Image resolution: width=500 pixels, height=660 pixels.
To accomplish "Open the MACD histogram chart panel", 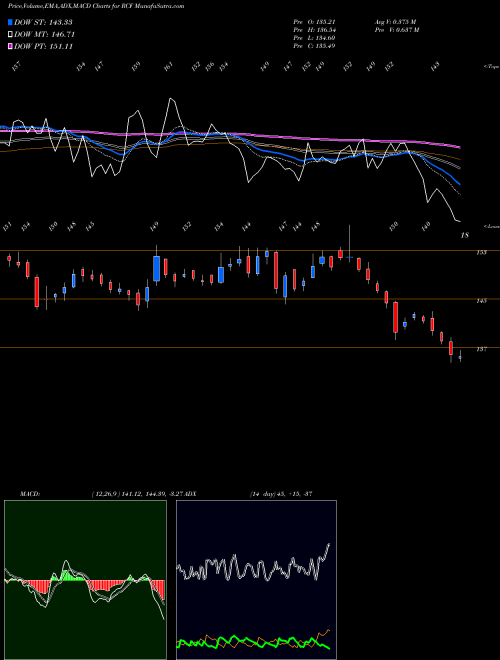I will [85, 580].
